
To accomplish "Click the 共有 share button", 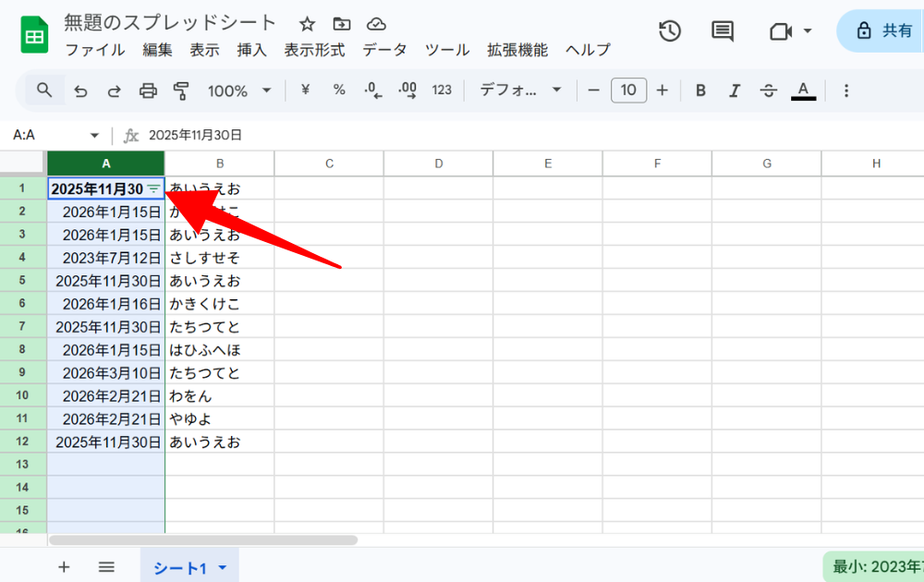I will [883, 30].
